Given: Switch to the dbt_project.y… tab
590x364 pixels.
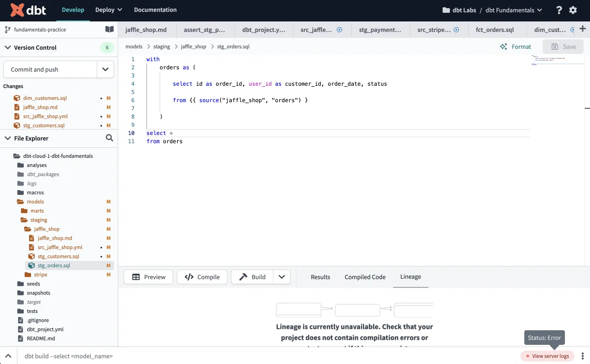Looking at the screenshot, I should [264, 30].
